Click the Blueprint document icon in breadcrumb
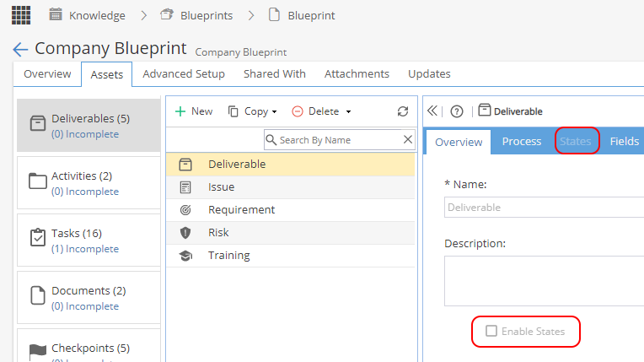 (274, 15)
